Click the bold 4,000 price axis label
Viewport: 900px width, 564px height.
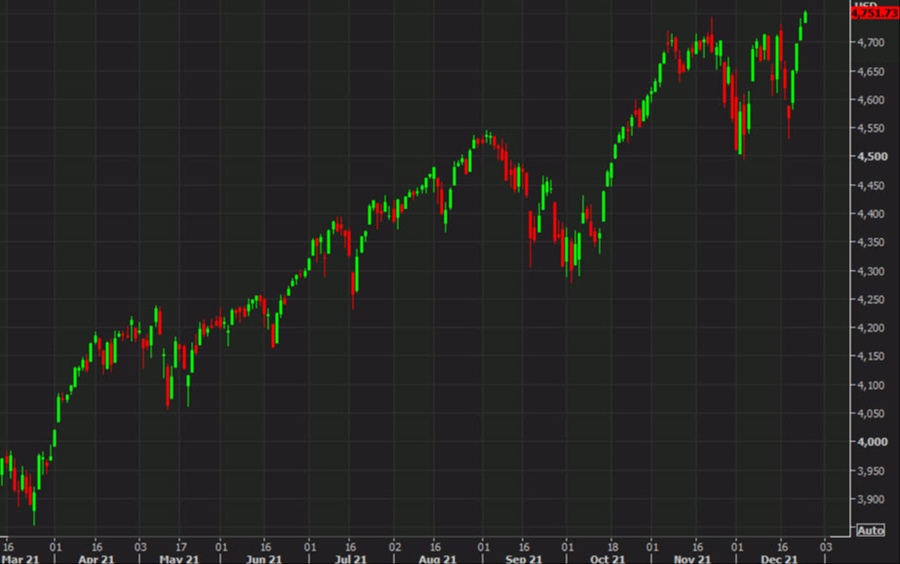pyautogui.click(x=870, y=442)
